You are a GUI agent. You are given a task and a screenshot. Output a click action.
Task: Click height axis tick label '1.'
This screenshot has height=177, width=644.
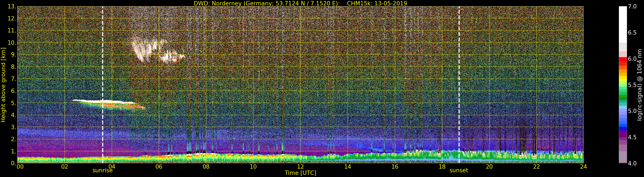point(14,151)
